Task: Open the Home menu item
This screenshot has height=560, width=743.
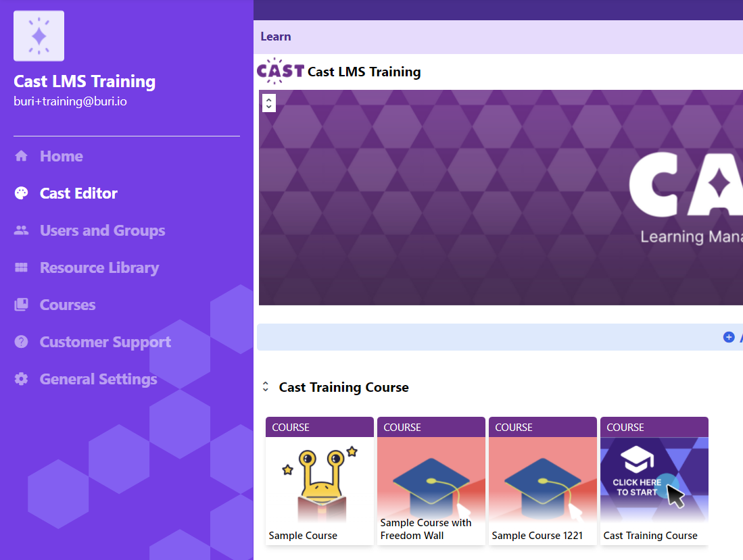Action: [x=61, y=156]
